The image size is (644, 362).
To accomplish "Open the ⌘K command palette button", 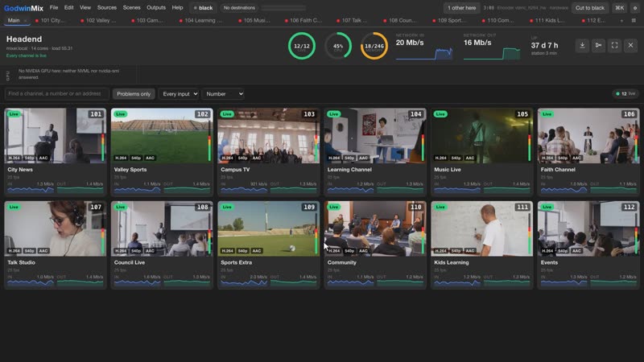I will click(x=619, y=8).
